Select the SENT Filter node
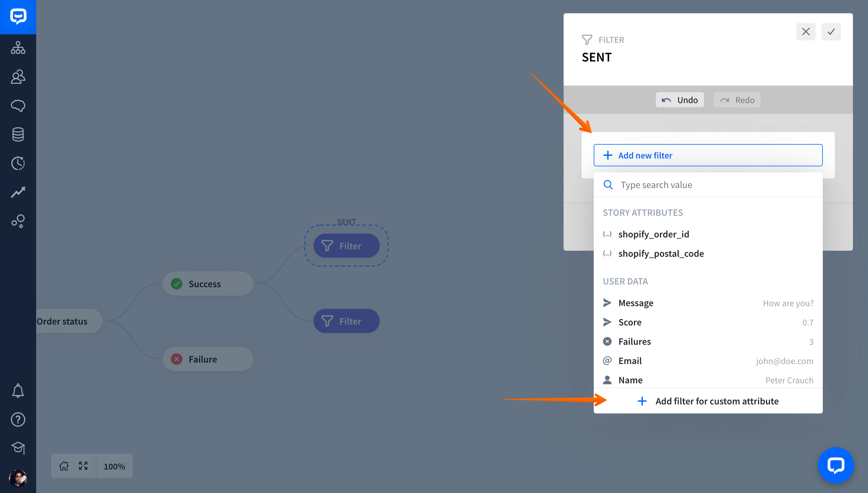The height and width of the screenshot is (493, 868). click(x=346, y=246)
